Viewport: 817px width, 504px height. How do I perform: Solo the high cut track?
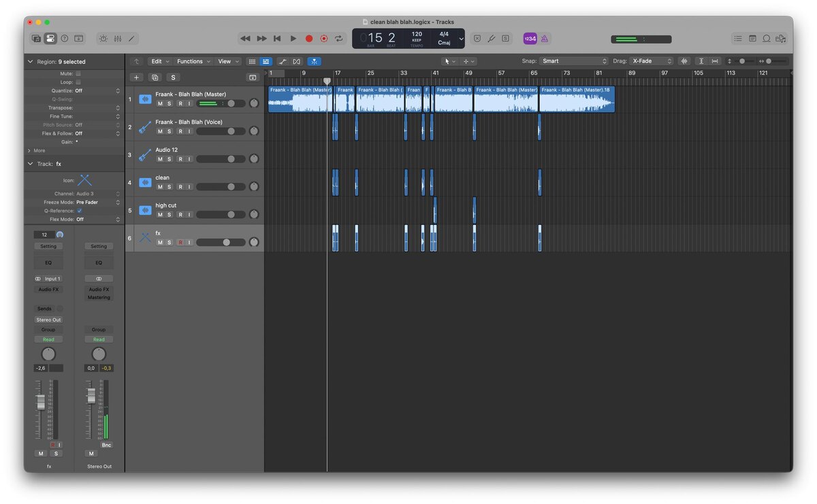(170, 214)
